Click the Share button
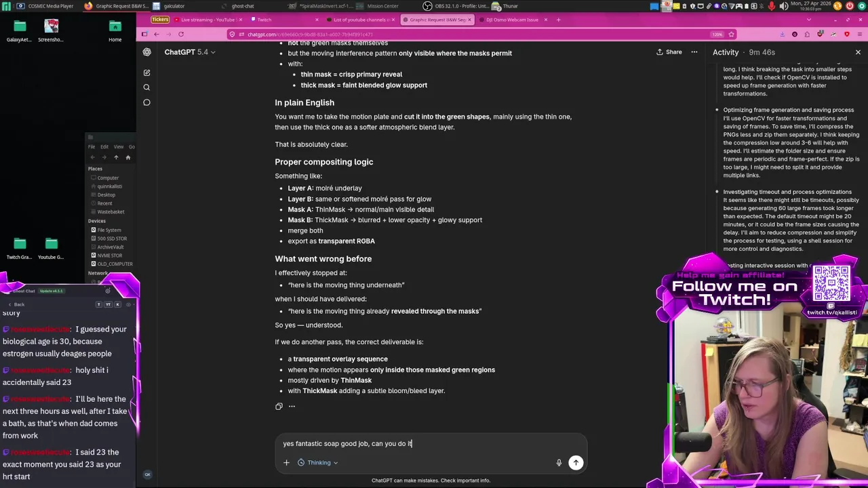The width and height of the screenshot is (868, 488). [669, 52]
